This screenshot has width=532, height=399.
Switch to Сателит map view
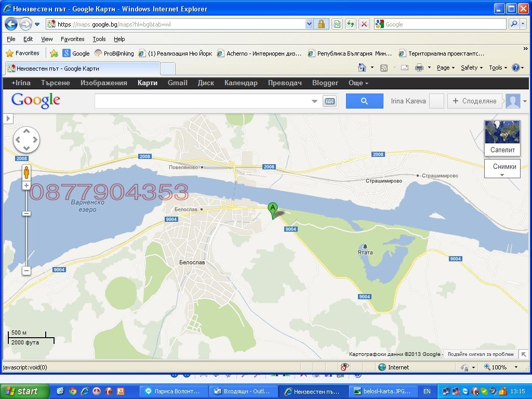tap(502, 138)
